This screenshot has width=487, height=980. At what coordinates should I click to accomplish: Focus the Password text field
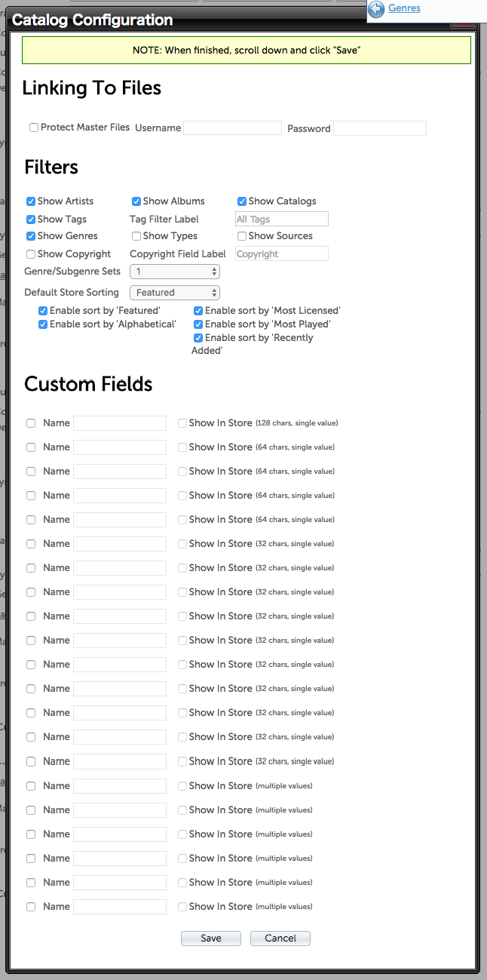pyautogui.click(x=379, y=128)
